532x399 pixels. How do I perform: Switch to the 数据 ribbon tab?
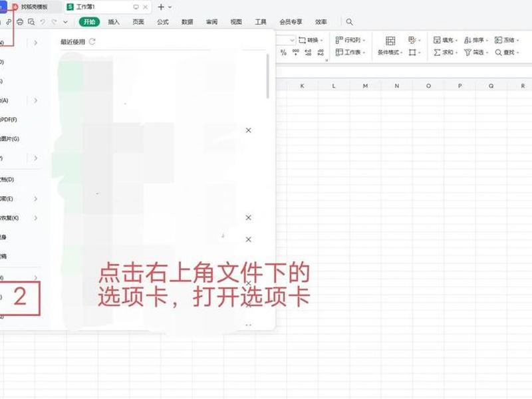click(x=187, y=22)
